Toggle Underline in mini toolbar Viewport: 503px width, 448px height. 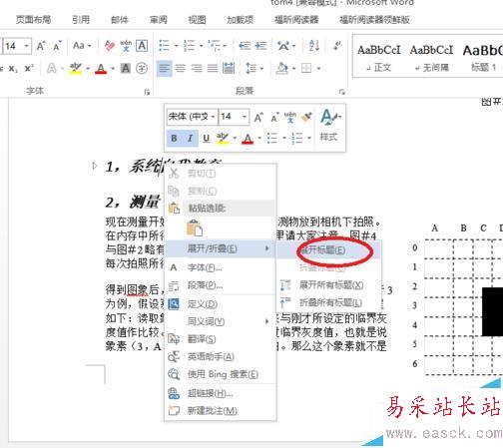tap(207, 138)
